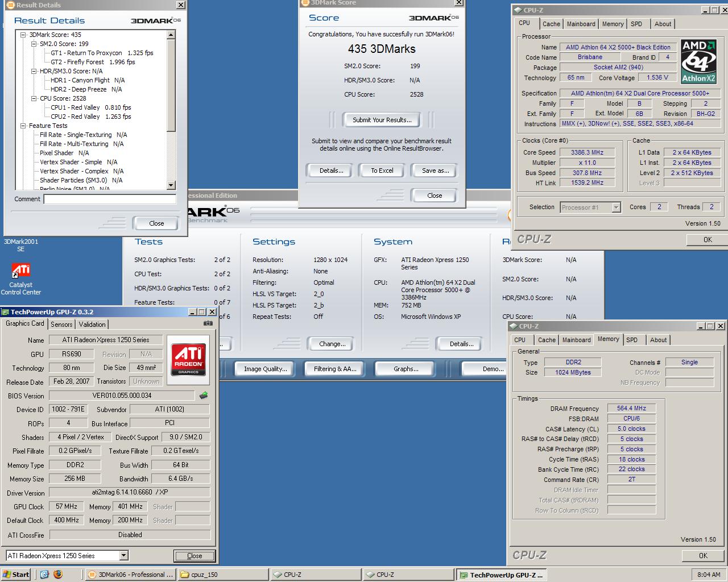Screen dimensions: 728x582
Task: Open Filtering & AA in 3DMark06
Action: tap(335, 369)
